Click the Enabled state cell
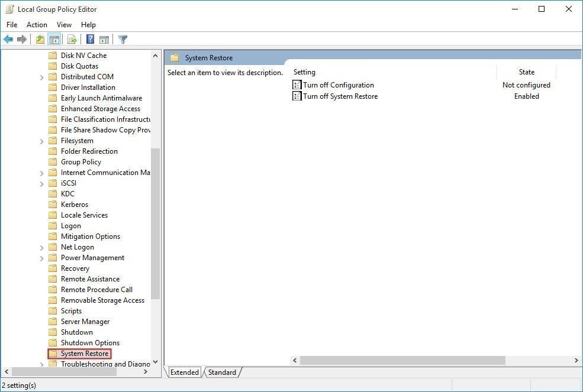 point(527,96)
